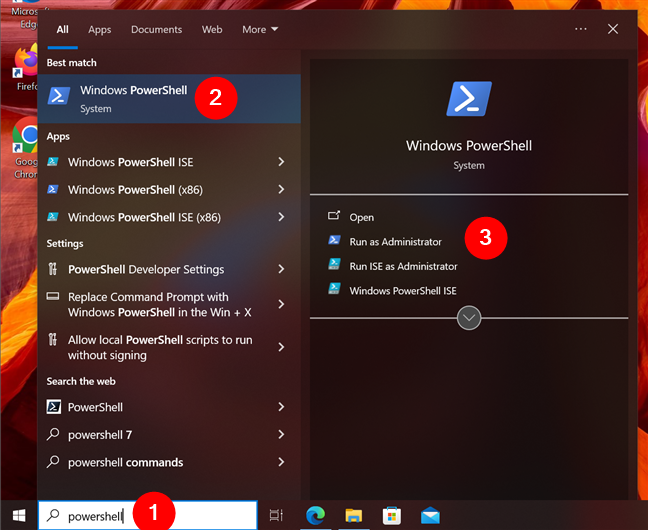Expand Windows PowerShell (x86) result arrow

(x=281, y=189)
